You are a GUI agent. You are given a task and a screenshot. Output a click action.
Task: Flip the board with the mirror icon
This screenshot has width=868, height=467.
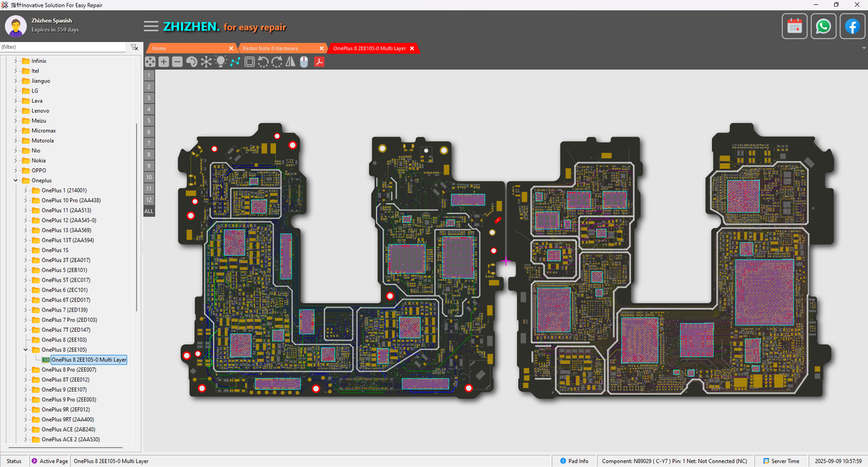point(290,62)
